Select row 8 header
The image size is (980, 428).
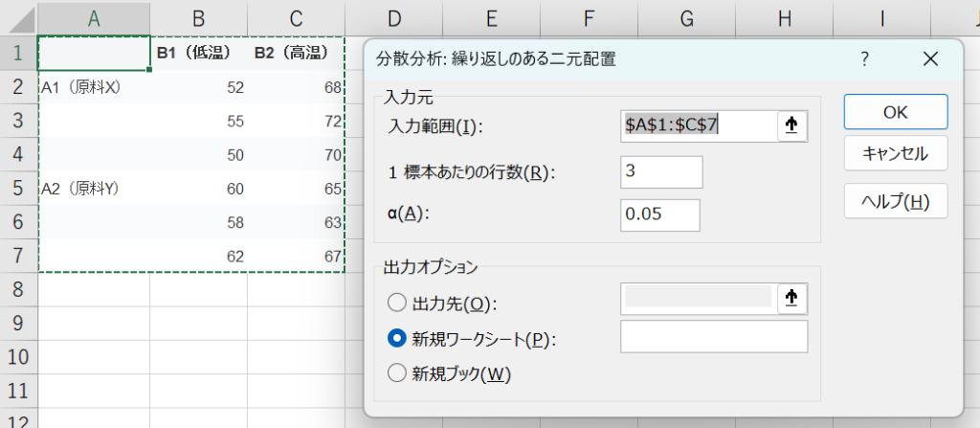[18, 289]
